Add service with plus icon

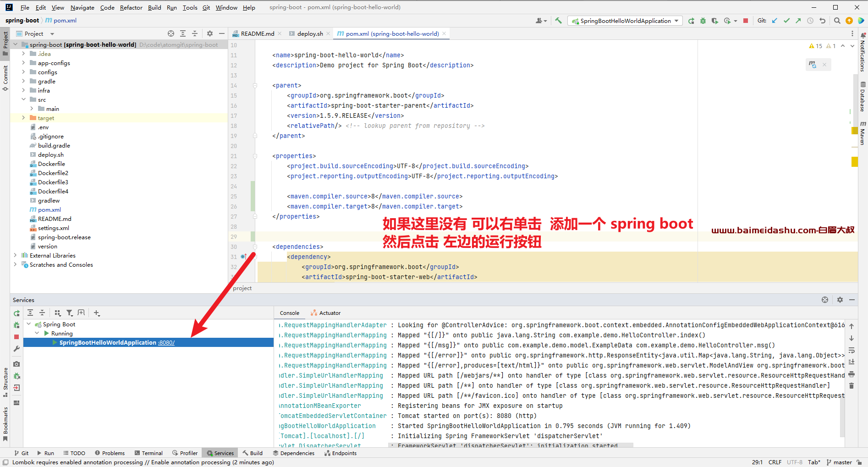[97, 313]
